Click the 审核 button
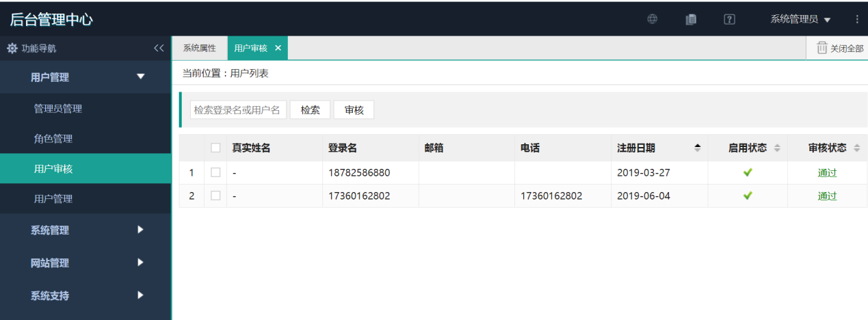 (x=354, y=110)
